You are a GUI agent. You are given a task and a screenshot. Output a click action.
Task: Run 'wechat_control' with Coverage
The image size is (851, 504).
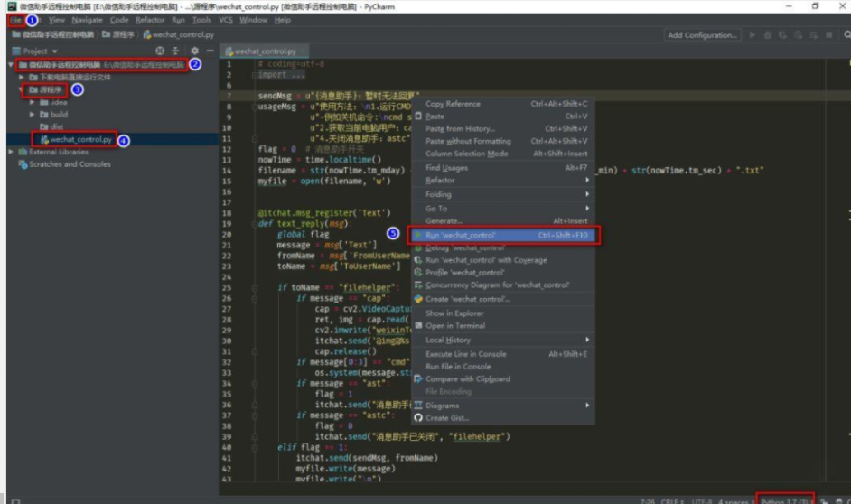(x=504, y=260)
